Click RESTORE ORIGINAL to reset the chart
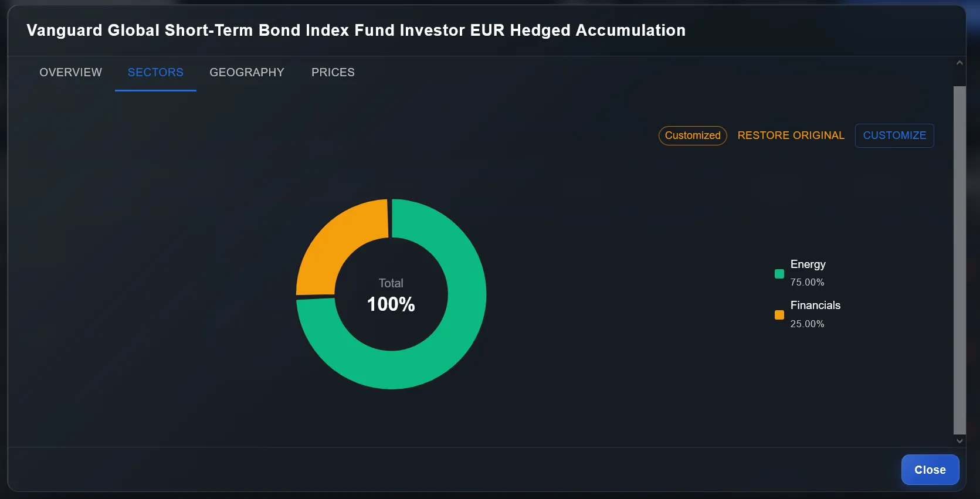The image size is (980, 499). point(790,135)
